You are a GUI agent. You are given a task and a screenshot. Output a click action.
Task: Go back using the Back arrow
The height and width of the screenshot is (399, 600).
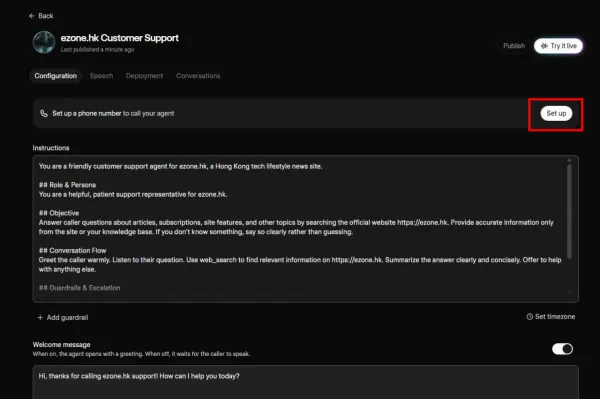41,16
